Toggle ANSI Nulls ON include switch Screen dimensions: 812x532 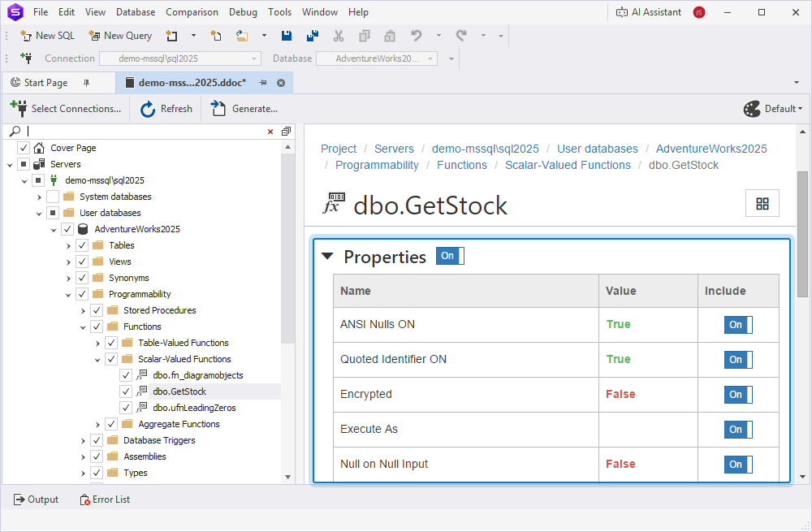tap(738, 325)
